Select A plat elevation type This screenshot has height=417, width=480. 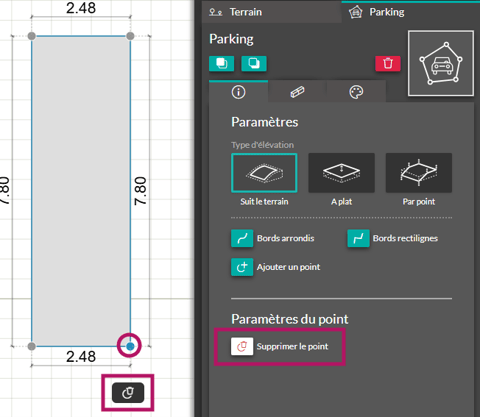[x=341, y=173]
